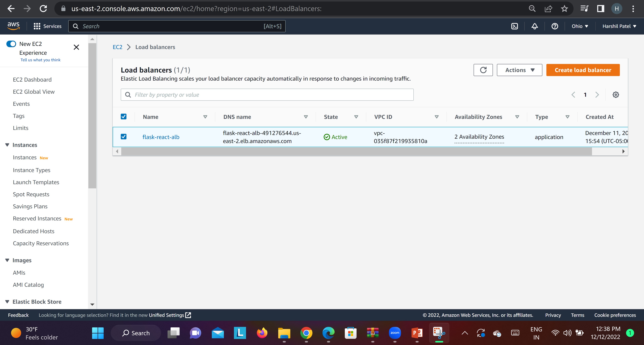644x345 pixels.
Task: Open the notifications bell
Action: tap(534, 26)
